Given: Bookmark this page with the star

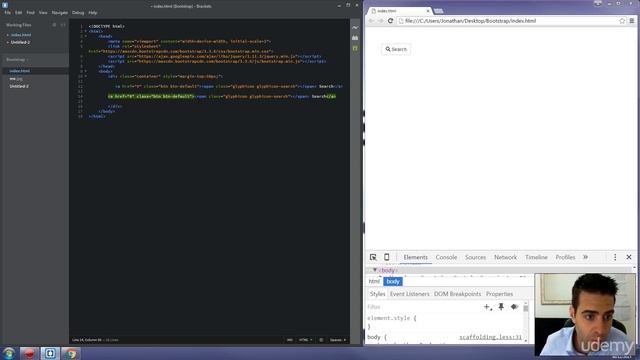Looking at the screenshot, I should tap(622, 21).
